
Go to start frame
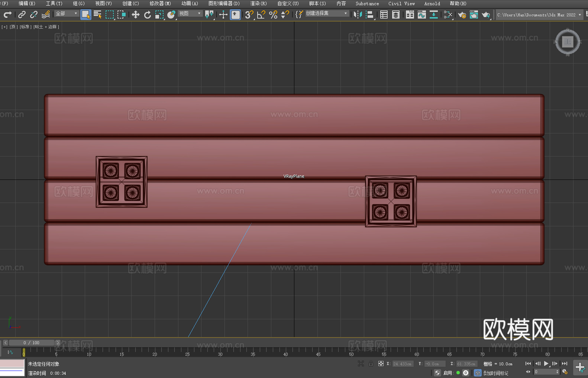[528, 364]
